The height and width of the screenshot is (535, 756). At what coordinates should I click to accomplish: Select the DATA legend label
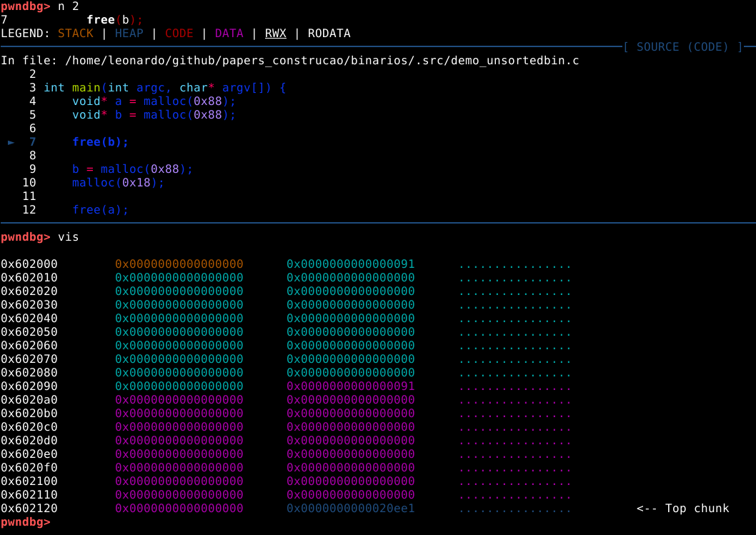click(x=229, y=34)
